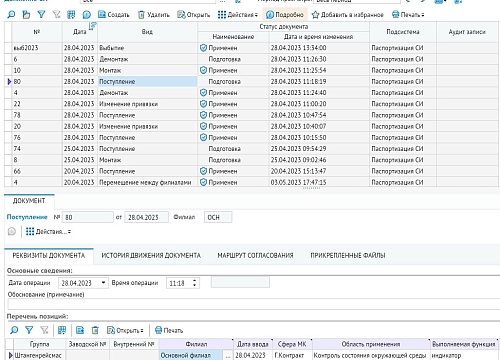Switch to ИСТОРИЯ ДВИЖЕНИЯ ДОКУМЕНТА tab
The height and width of the screenshot is (360, 500).
[151, 255]
